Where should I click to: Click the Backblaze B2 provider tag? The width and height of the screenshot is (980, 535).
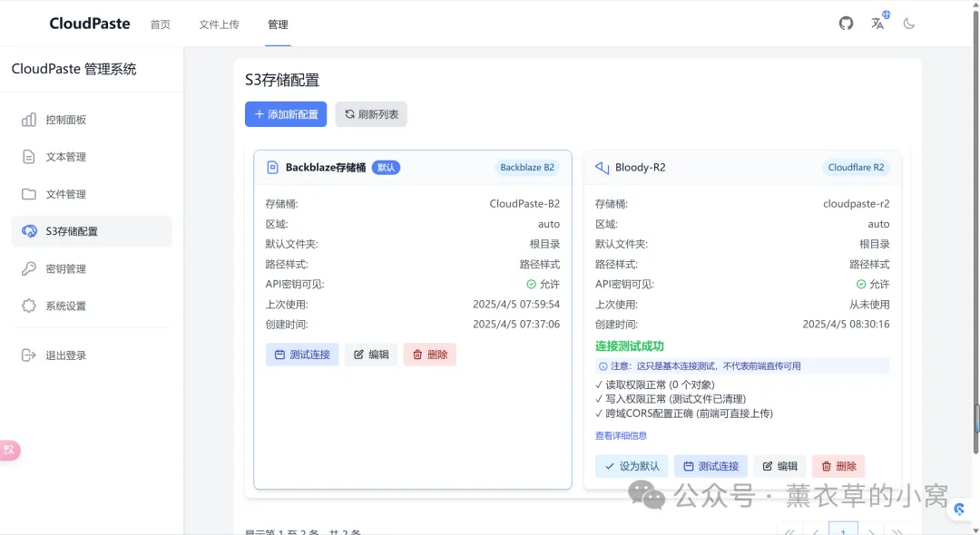(x=527, y=168)
